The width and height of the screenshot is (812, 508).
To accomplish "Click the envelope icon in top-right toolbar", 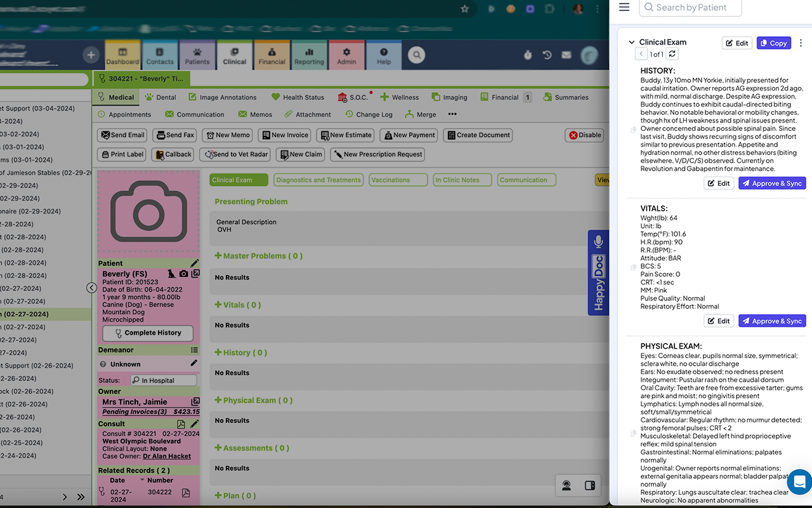I will pyautogui.click(x=566, y=55).
